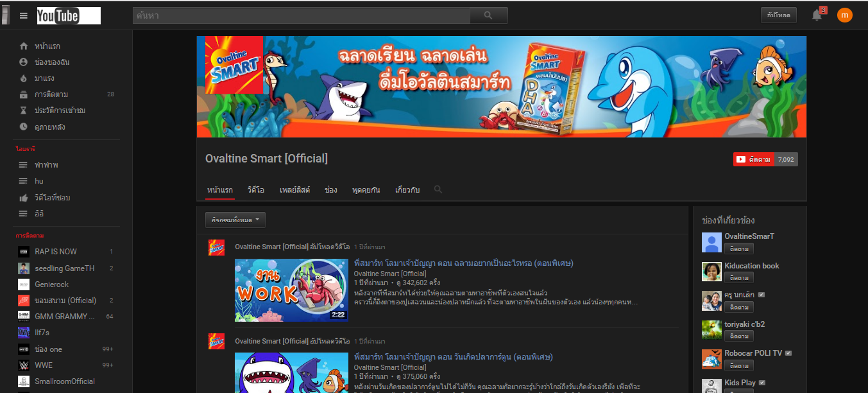The image size is (868, 393).
Task: Click the ช่องของฉัน account icon
Action: click(x=24, y=62)
